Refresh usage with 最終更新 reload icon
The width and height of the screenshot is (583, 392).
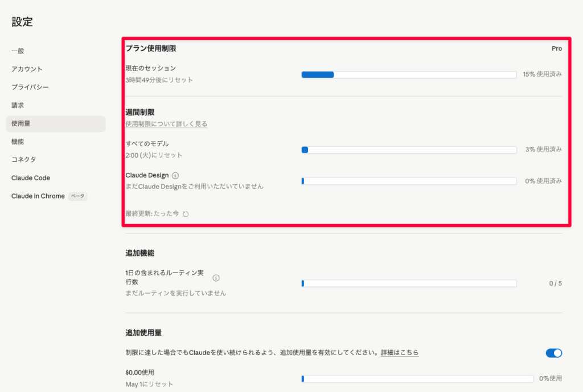coord(186,214)
